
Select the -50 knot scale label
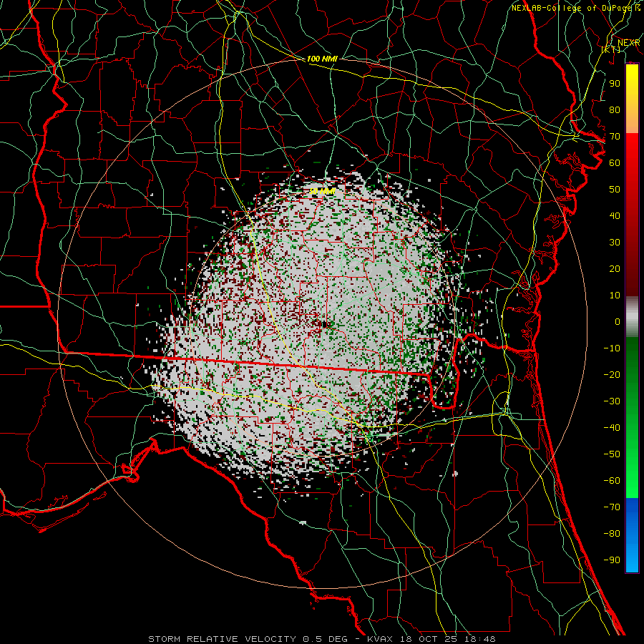[612, 454]
